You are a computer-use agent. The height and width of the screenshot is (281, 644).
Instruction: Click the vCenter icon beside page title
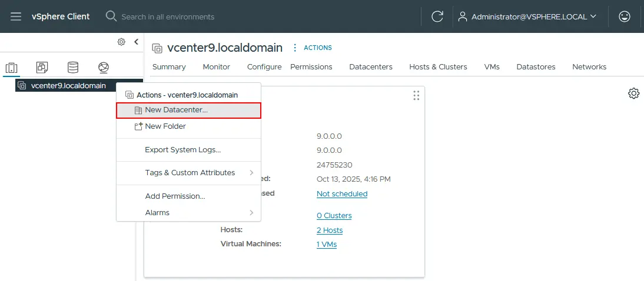pos(157,48)
